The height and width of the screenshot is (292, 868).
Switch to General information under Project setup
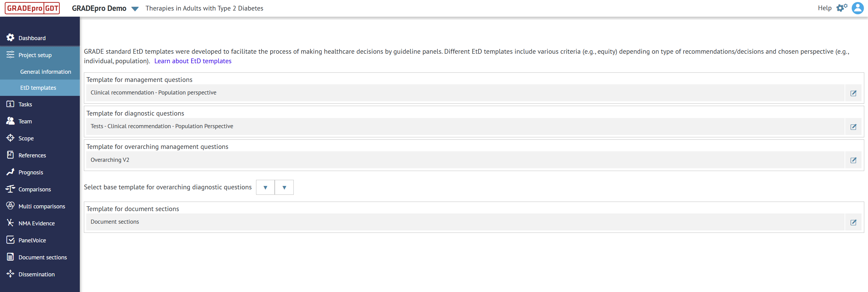46,72
